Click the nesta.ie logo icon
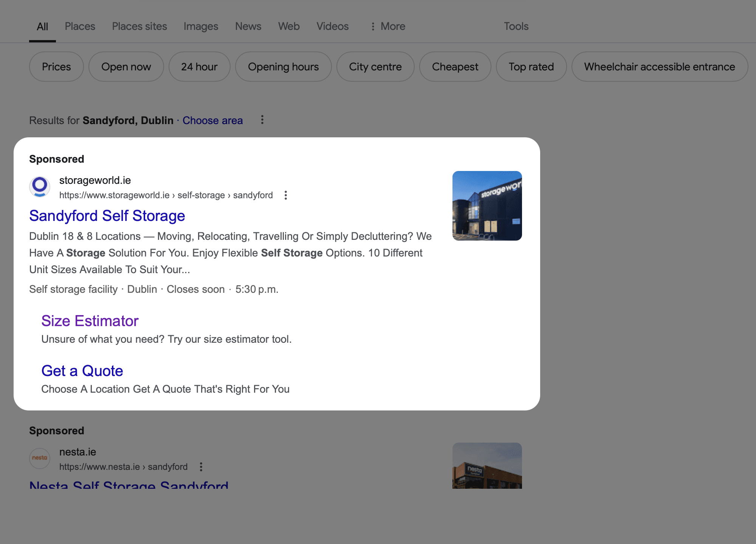 coord(40,458)
